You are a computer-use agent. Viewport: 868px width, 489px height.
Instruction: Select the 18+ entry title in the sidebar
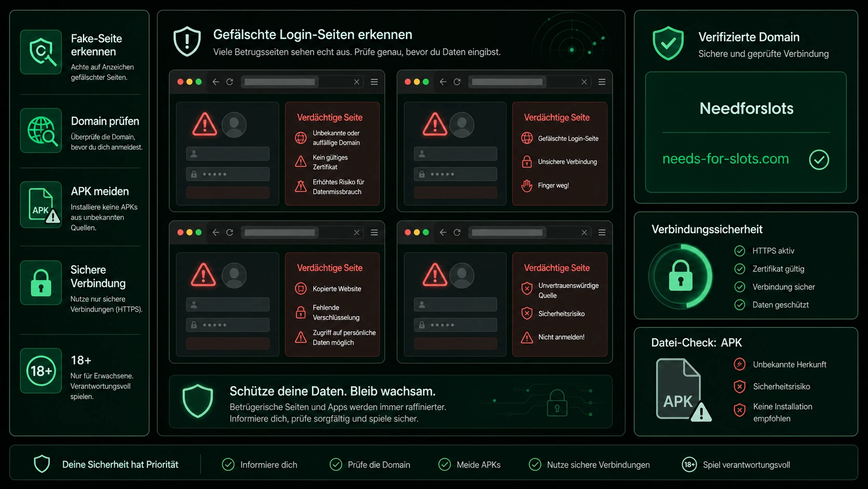click(x=81, y=360)
